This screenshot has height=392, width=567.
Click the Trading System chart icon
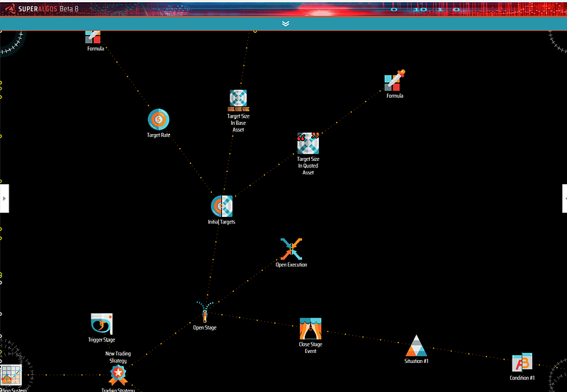click(x=11, y=376)
